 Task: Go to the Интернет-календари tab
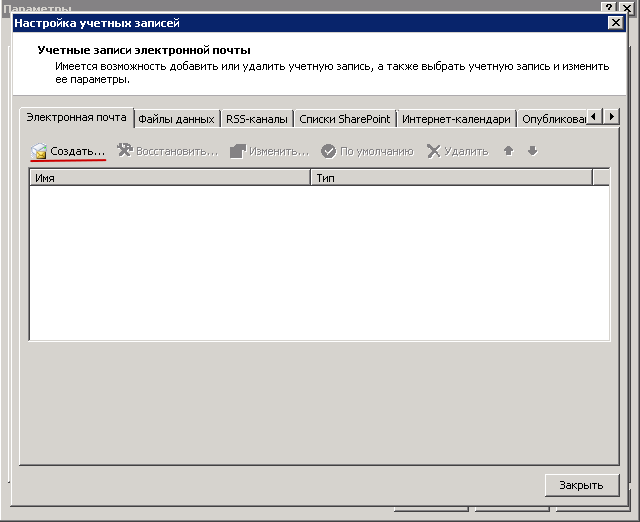click(x=456, y=119)
